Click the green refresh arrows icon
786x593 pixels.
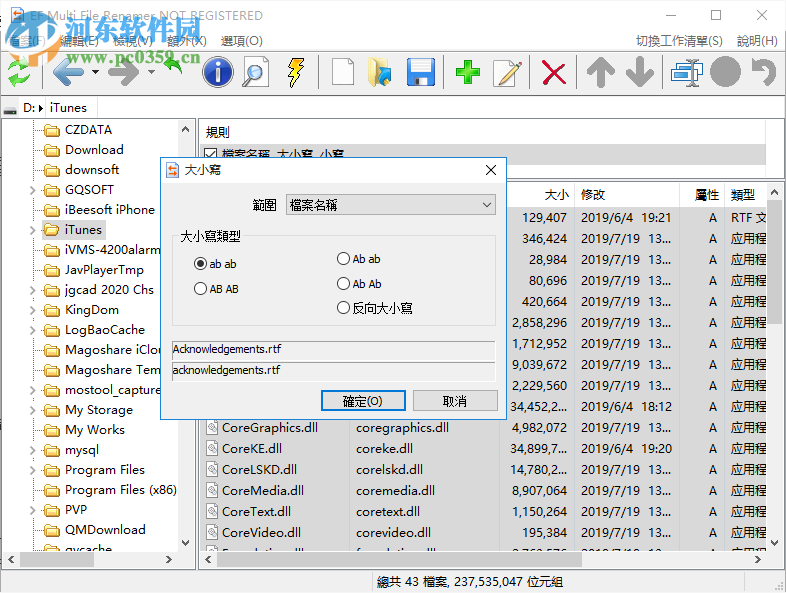coord(19,72)
